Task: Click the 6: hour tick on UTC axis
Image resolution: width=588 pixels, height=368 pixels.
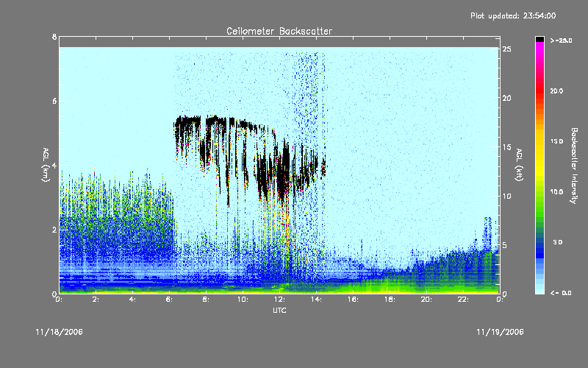Action: tap(169, 300)
